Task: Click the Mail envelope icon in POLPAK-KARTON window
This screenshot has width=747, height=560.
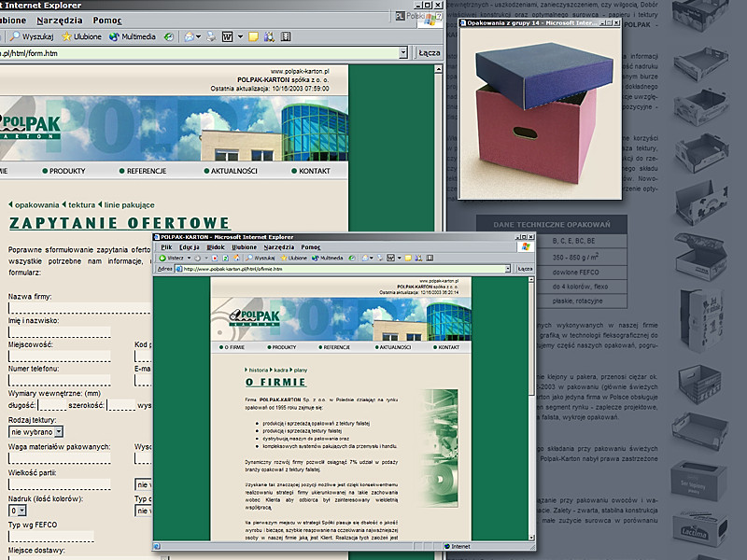Action: point(365,259)
